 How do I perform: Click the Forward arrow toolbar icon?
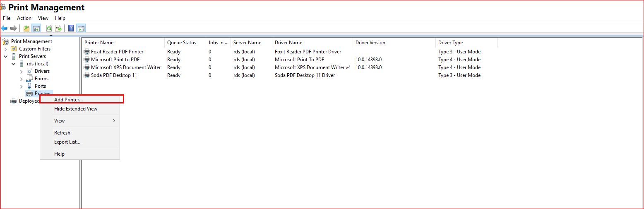(14, 28)
